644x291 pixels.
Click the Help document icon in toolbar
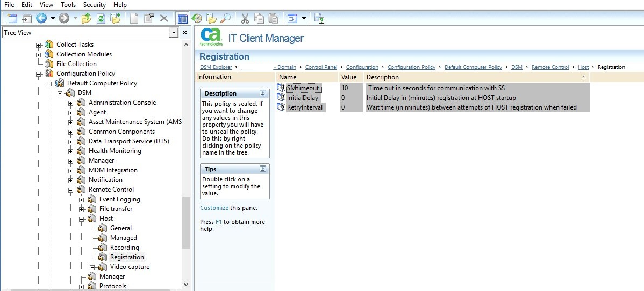click(319, 19)
